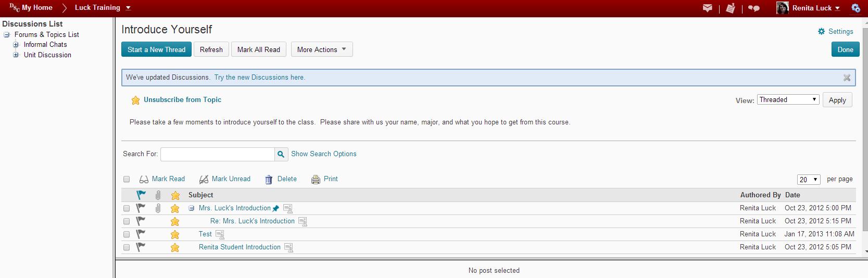Select Informal Chats in Discussions List
The width and height of the screenshot is (868, 278).
[x=45, y=45]
